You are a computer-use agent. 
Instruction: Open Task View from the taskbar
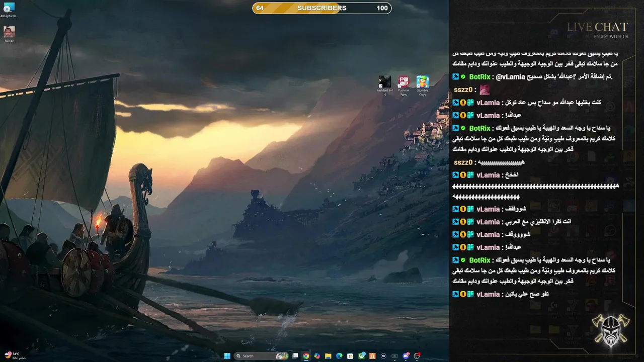295,356
